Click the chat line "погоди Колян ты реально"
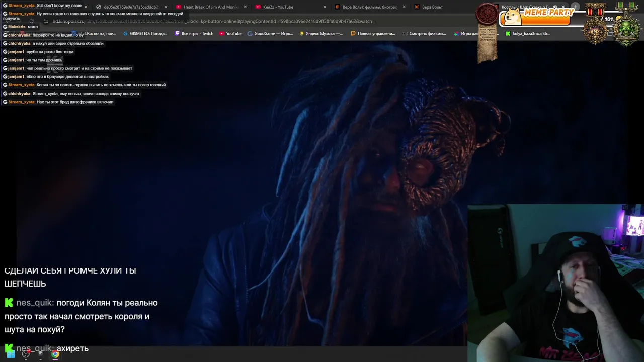This screenshot has height=362, width=644. [107, 303]
